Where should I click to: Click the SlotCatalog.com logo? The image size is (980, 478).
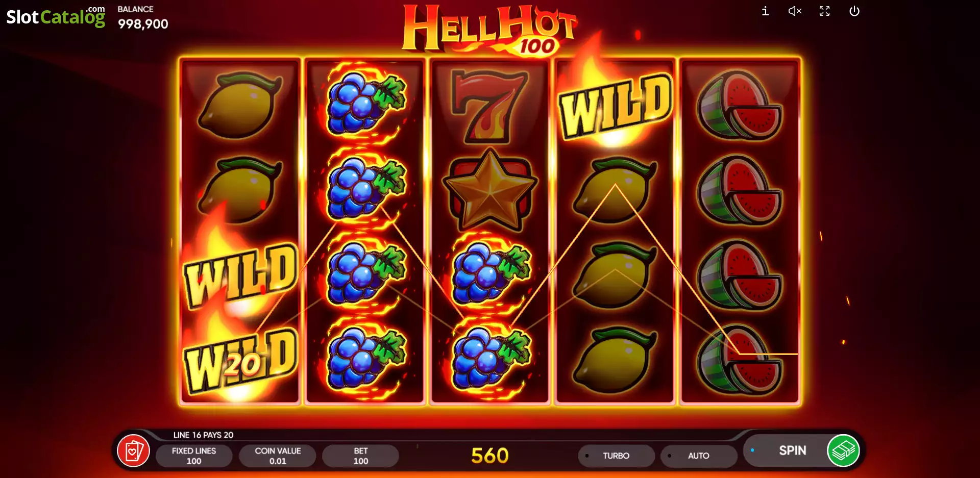[x=56, y=16]
